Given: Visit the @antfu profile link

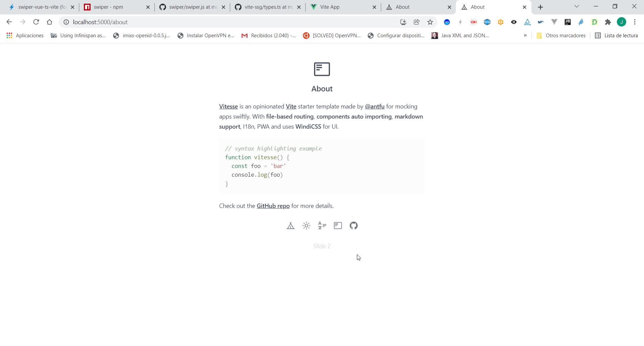Looking at the screenshot, I should [375, 106].
